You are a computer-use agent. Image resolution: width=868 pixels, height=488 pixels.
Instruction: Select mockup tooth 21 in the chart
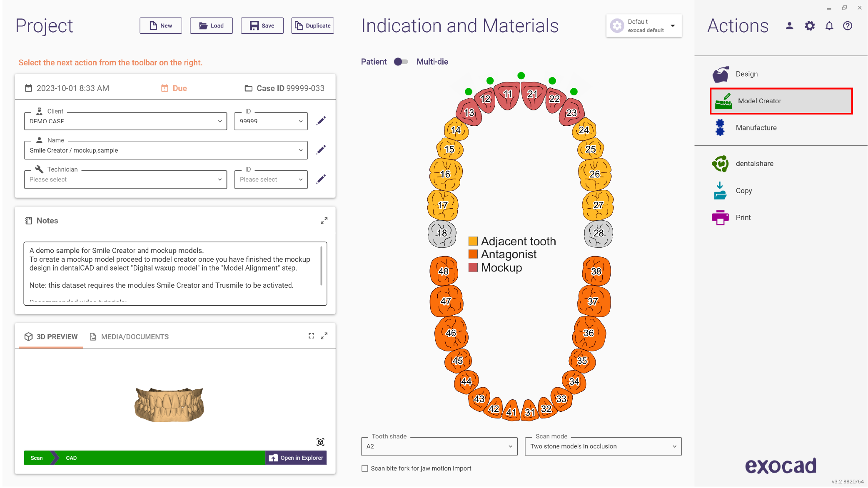533,95
